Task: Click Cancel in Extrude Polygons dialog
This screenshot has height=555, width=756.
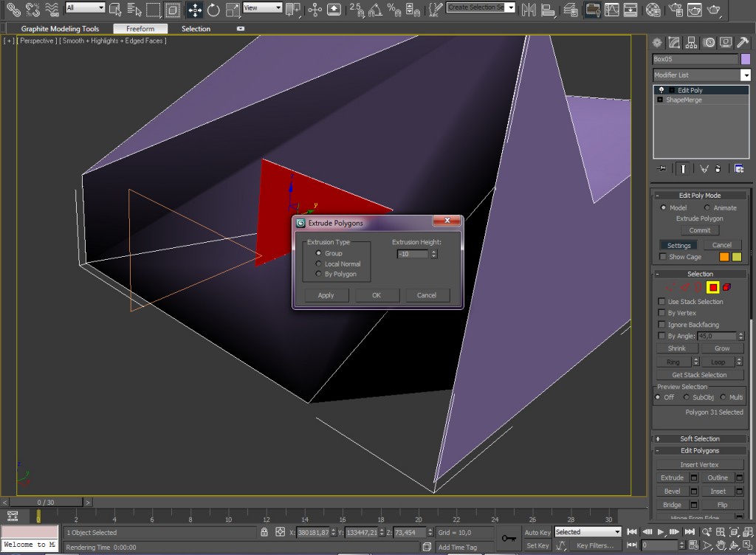Action: click(x=427, y=295)
